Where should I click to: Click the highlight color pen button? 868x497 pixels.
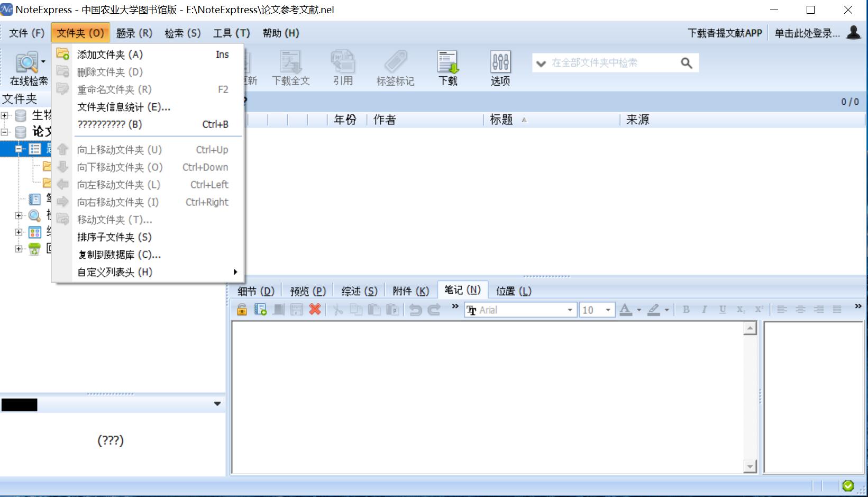(654, 310)
